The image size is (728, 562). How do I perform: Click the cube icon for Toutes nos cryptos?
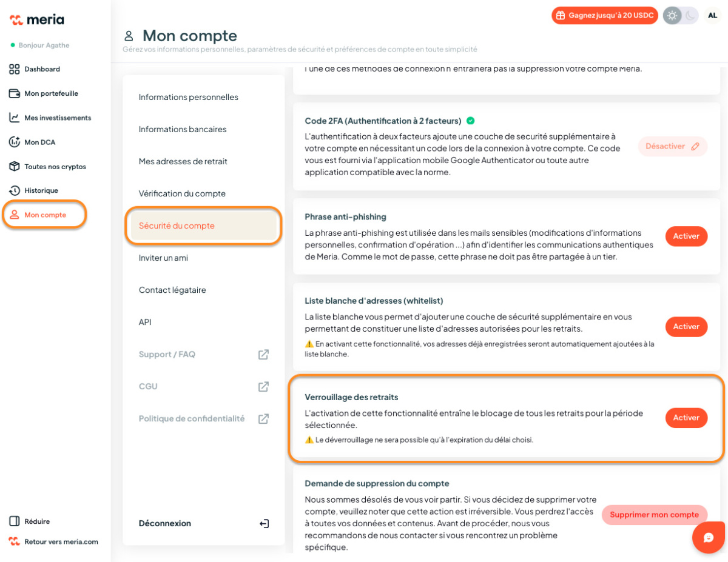point(15,166)
